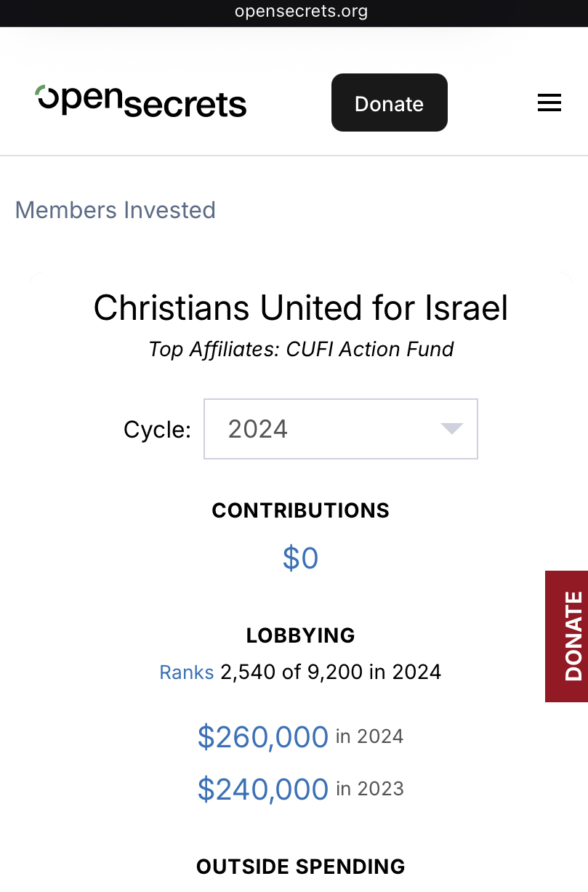Viewport: 588px width, 892px height.
Task: Open the Ranks link under Lobbying
Action: (187, 671)
